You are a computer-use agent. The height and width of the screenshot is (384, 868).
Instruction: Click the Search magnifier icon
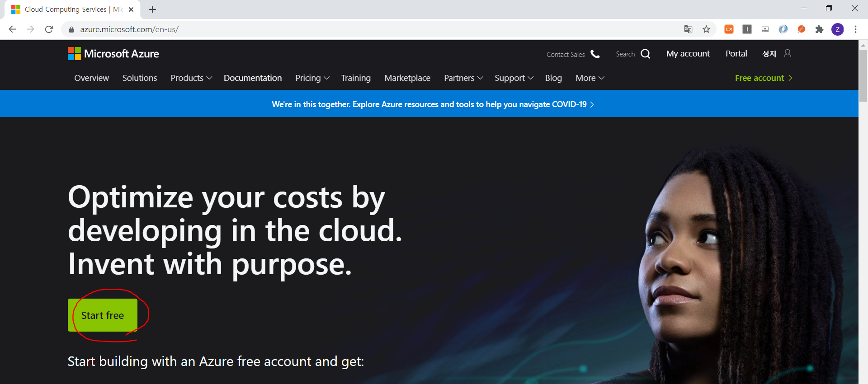[646, 54]
